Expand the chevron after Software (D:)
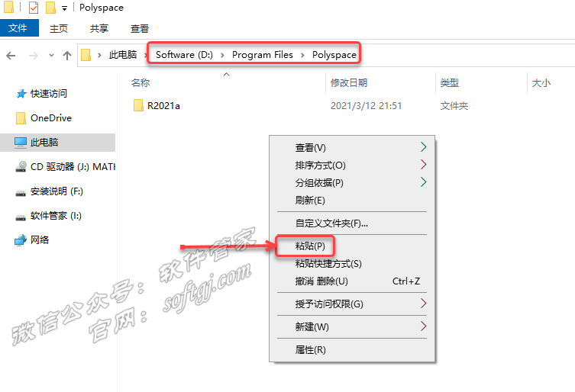This screenshot has width=575, height=392. point(222,56)
